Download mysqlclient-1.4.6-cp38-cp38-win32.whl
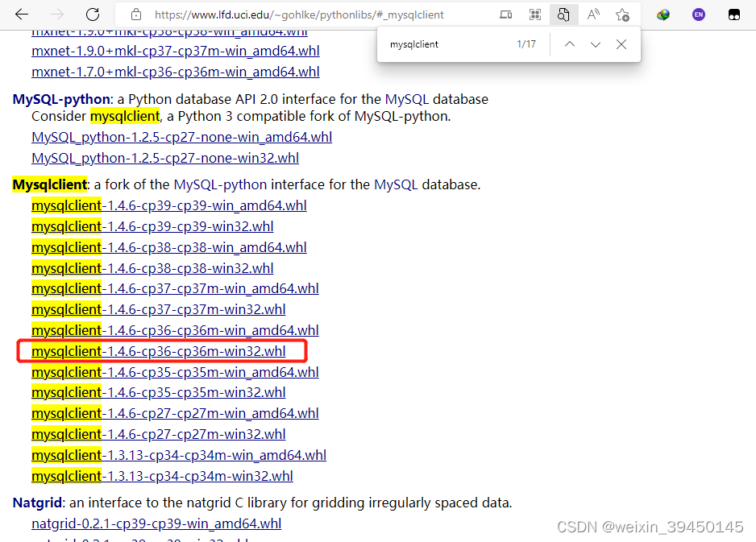This screenshot has height=542, width=756. point(152,268)
